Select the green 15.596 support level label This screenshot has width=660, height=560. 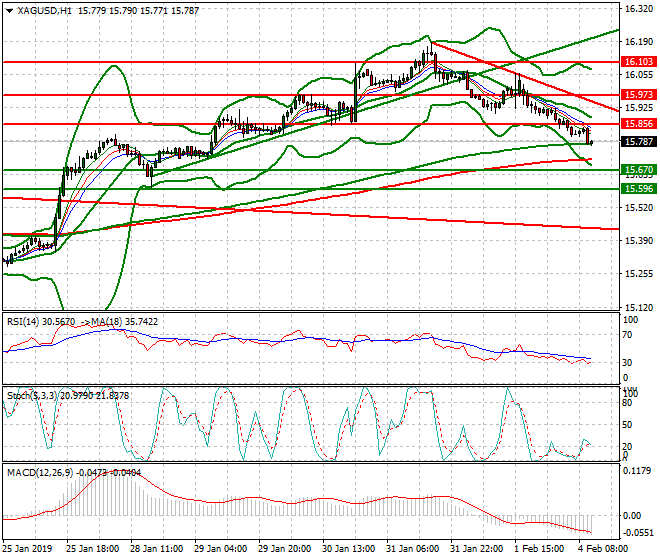click(639, 188)
